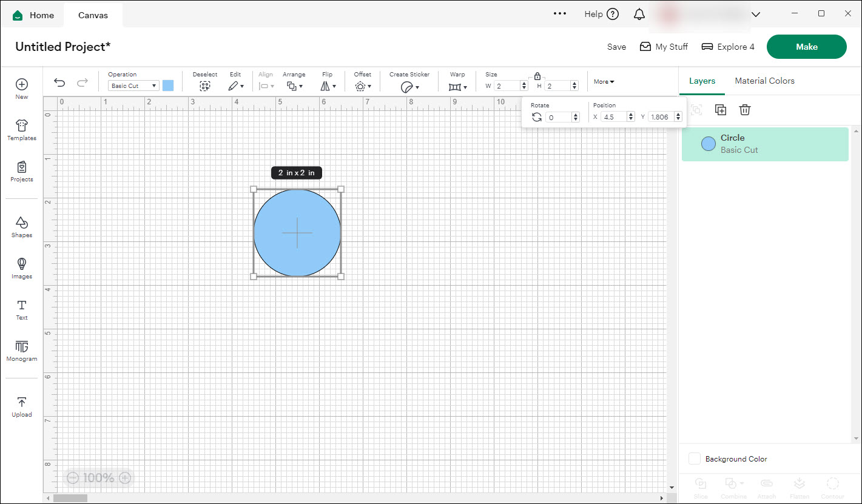This screenshot has height=504, width=862.
Task: Click the Undo arrow icon
Action: tap(59, 83)
